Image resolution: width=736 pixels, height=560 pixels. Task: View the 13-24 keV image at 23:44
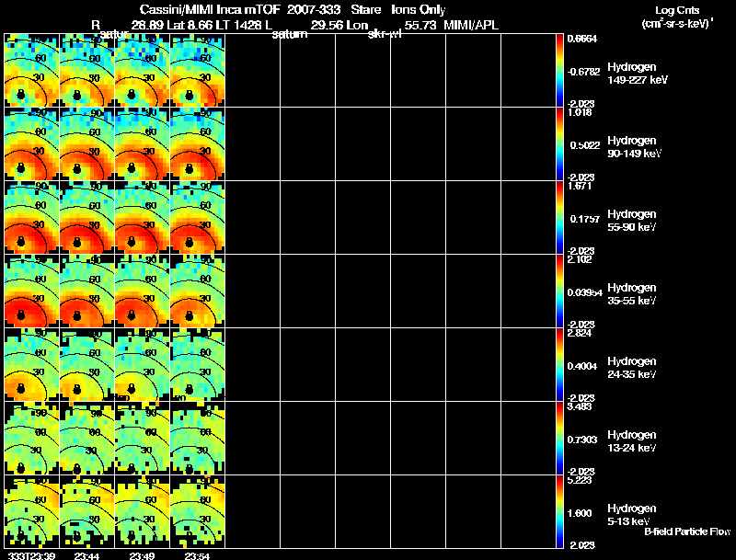[87, 439]
